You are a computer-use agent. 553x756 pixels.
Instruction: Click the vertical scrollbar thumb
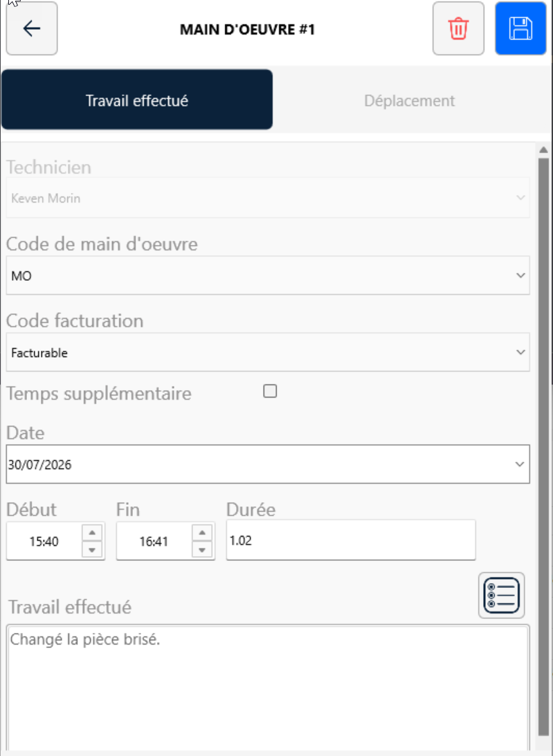coord(544,446)
